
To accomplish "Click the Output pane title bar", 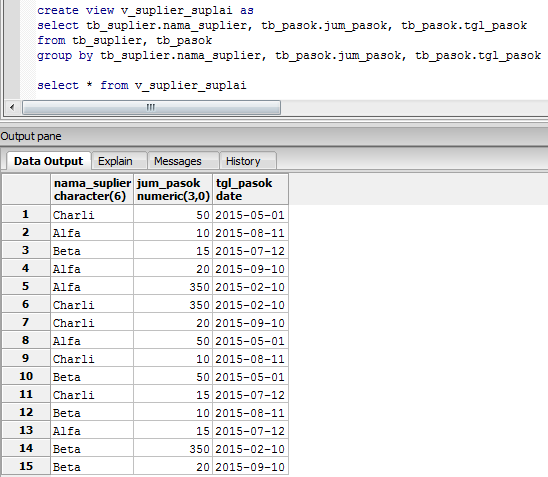I will (x=274, y=136).
